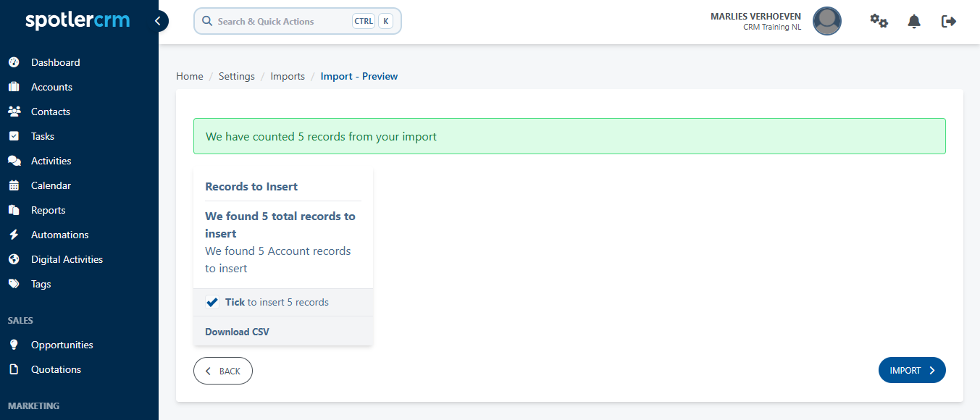Focus the Search & Quick Actions field
Viewport: 980px width, 420px height.
tap(298, 21)
